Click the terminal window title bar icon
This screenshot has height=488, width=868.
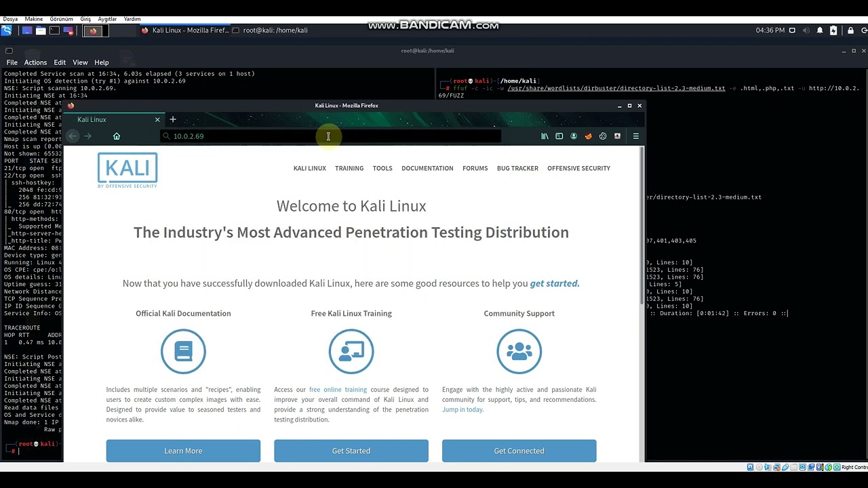click(9, 51)
